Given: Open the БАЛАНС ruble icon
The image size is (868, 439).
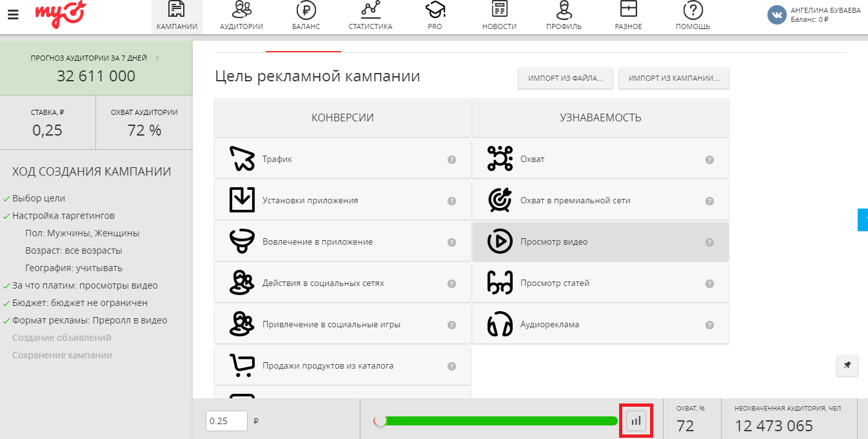Looking at the screenshot, I should click(305, 10).
